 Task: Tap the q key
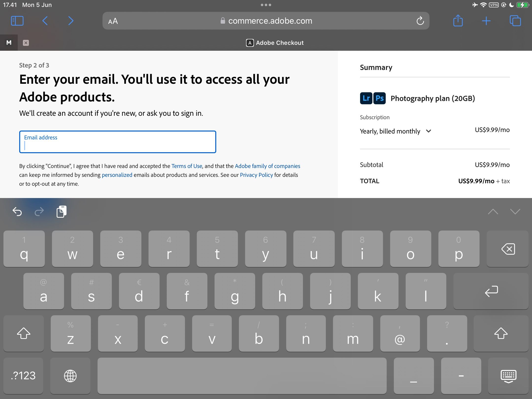(24, 249)
